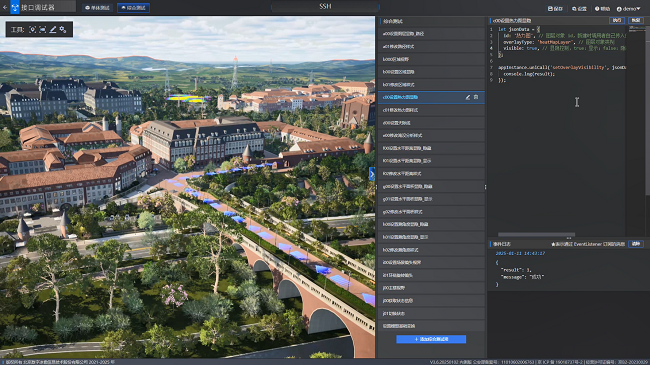Screen dimensions: 650x365
Task: Go back with the top-left arrow
Action: 5,7
